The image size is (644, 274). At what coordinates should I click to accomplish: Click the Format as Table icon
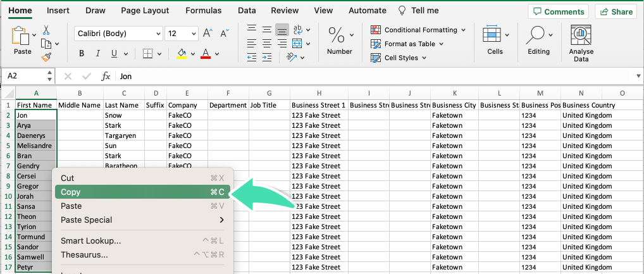point(375,44)
